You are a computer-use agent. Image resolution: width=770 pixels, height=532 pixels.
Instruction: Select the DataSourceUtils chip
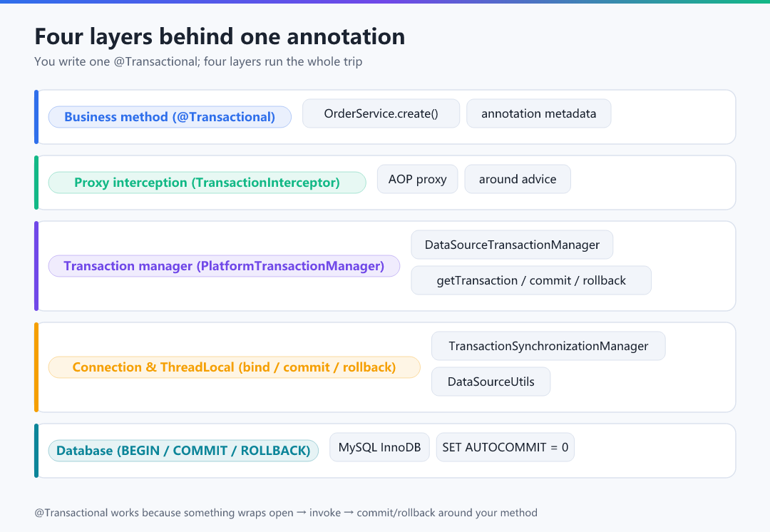(491, 382)
